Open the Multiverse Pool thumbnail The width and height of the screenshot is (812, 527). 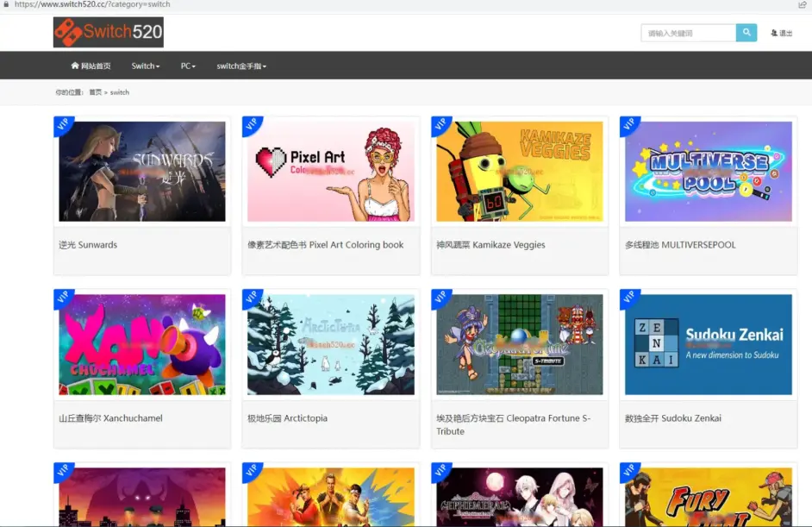(709, 172)
